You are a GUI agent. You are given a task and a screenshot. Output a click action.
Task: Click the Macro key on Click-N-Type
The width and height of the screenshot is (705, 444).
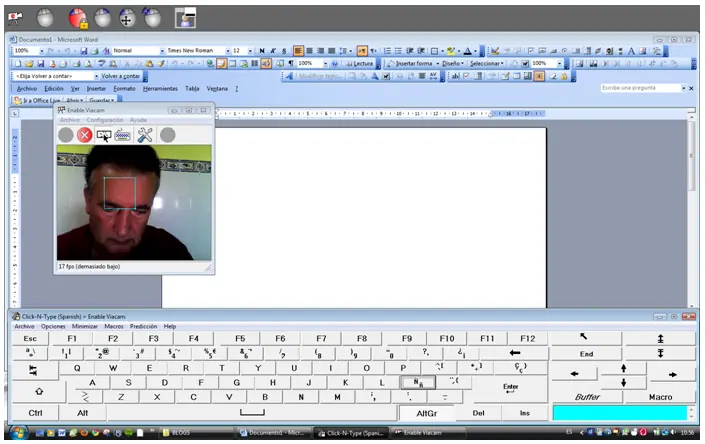click(660, 397)
